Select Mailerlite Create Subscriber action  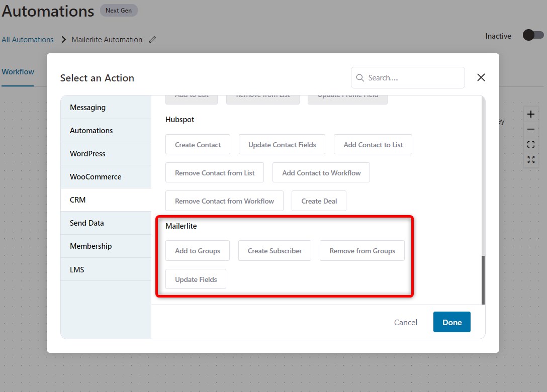(275, 251)
